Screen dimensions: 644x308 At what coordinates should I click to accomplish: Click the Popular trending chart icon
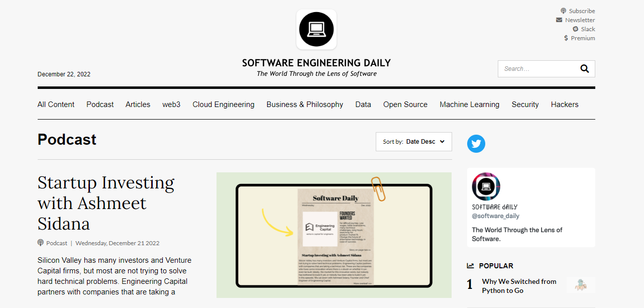pyautogui.click(x=470, y=266)
